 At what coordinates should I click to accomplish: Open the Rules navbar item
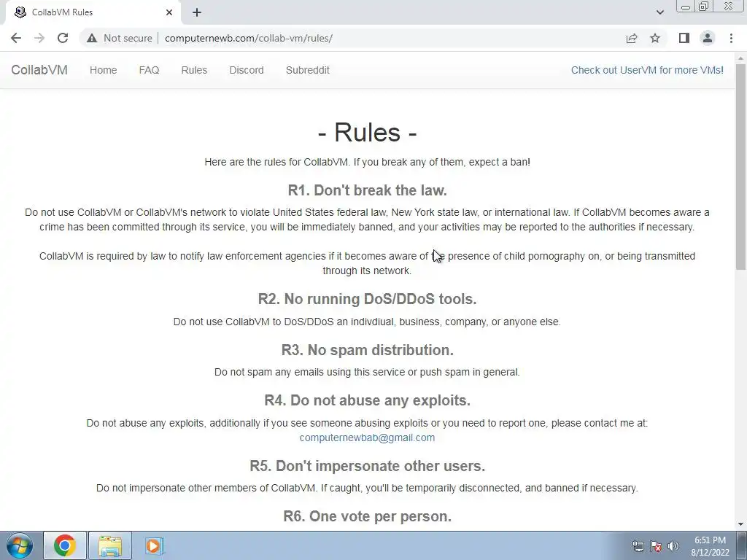click(x=194, y=70)
